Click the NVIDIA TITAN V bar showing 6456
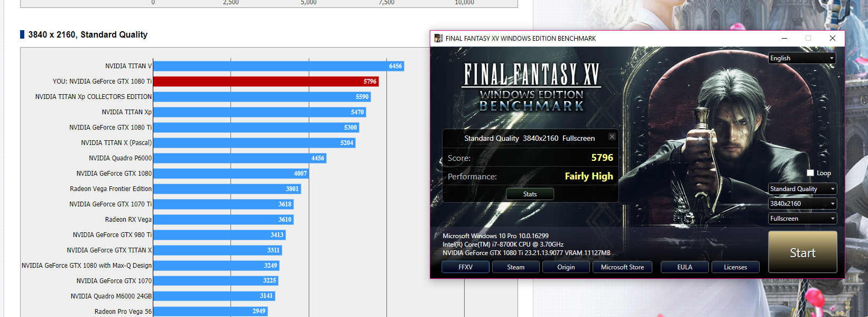Viewport: 868px width, 317px height. pos(279,66)
